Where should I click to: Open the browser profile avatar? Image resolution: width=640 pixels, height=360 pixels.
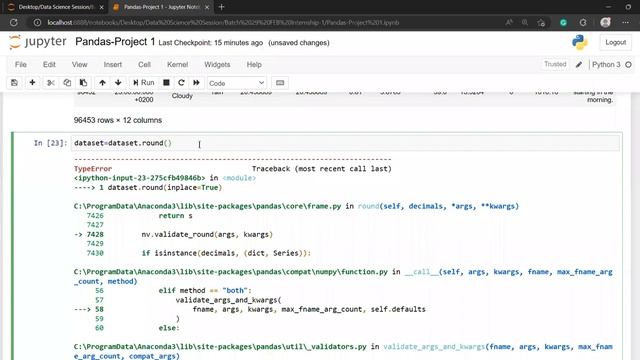click(x=605, y=22)
